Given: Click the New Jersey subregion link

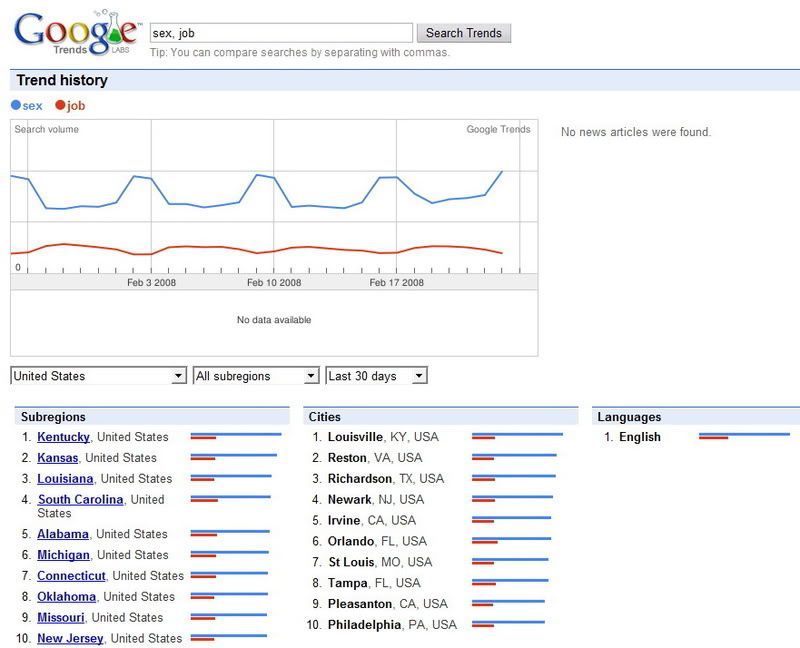Looking at the screenshot, I should coord(70,639).
